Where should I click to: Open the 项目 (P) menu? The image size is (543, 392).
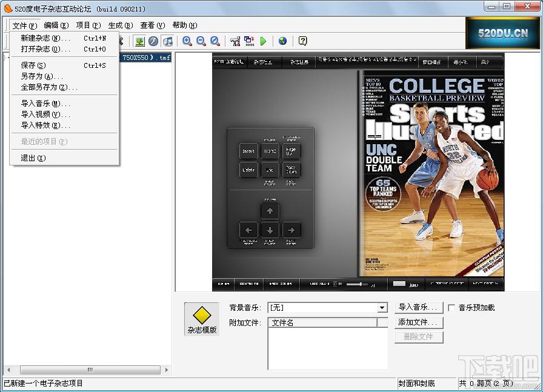pyautogui.click(x=88, y=25)
